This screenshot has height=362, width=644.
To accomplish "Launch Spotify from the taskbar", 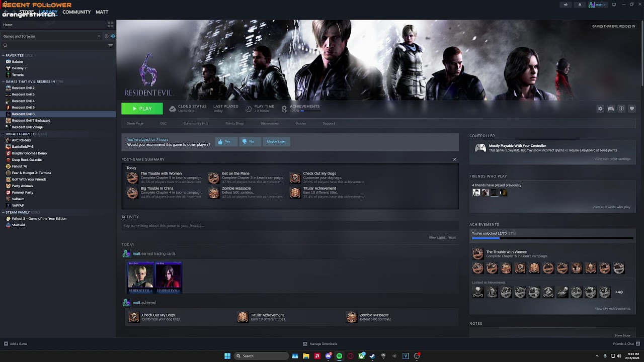I will click(340, 356).
